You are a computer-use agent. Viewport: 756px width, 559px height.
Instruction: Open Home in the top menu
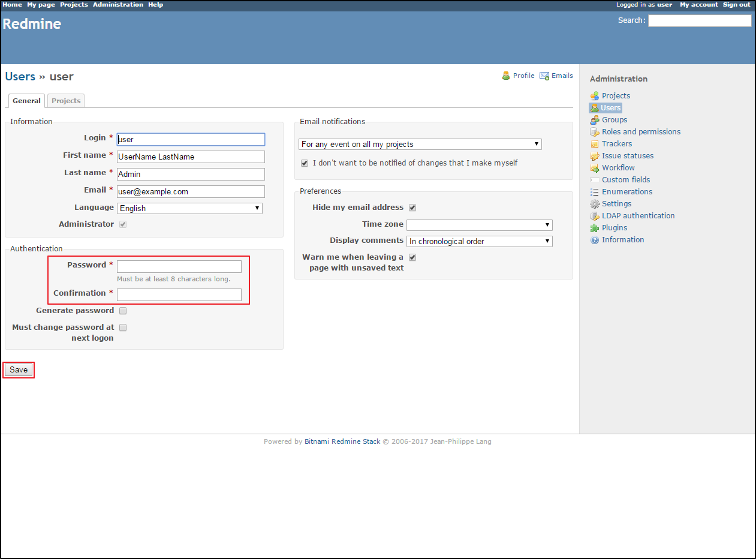[x=13, y=4]
